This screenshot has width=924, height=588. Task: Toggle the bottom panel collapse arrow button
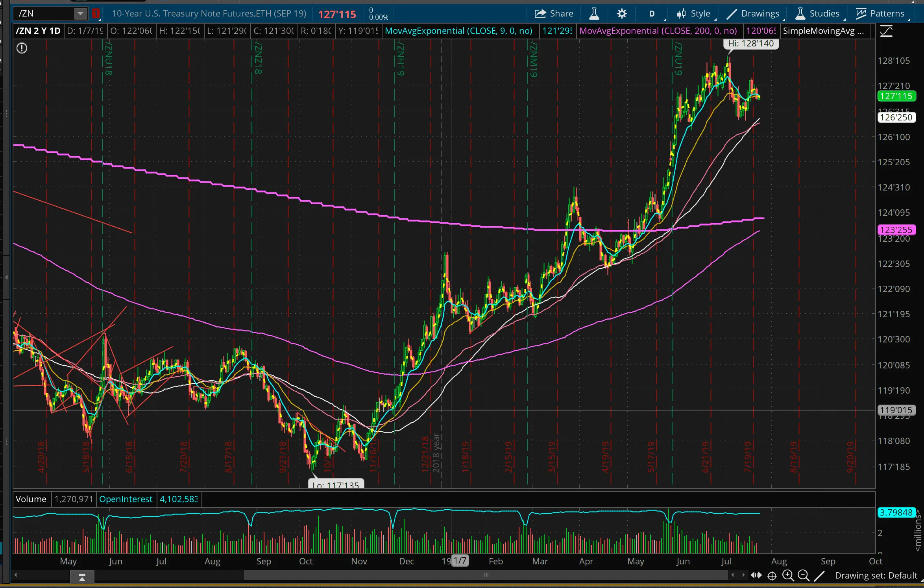pyautogui.click(x=82, y=577)
